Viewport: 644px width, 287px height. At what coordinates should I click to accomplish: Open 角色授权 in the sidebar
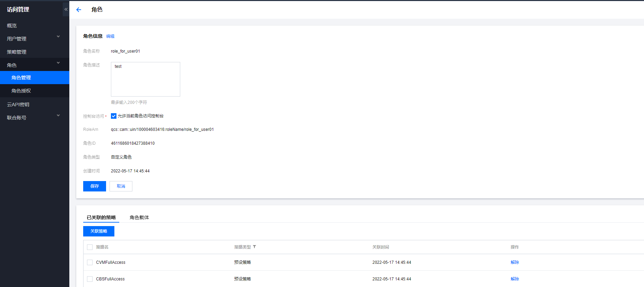pyautogui.click(x=21, y=91)
